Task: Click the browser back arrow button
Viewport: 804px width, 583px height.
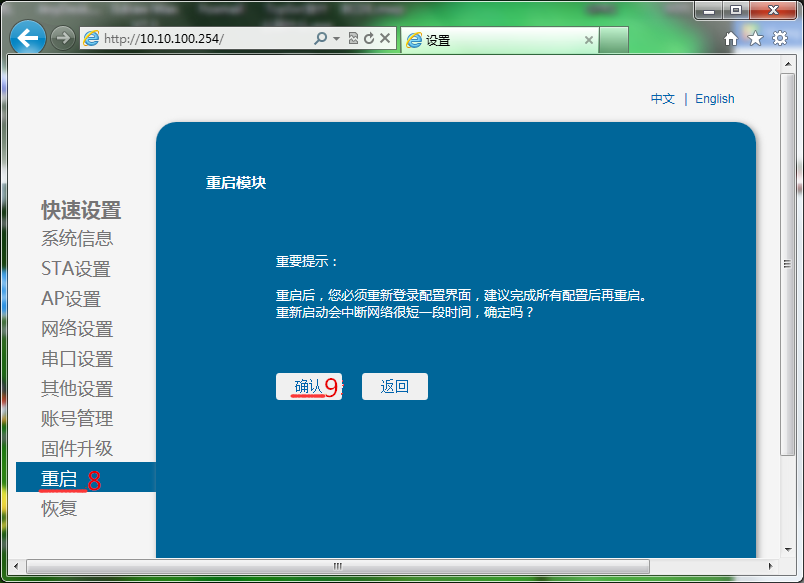Action: point(27,39)
